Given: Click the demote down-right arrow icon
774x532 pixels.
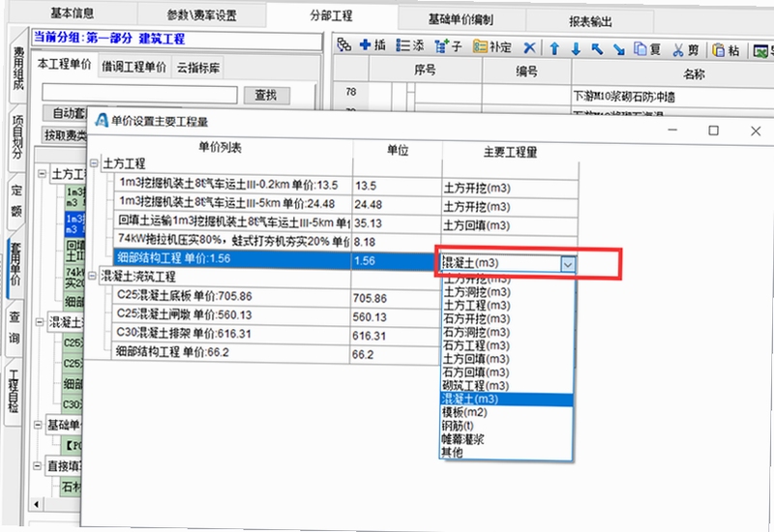Looking at the screenshot, I should [x=619, y=49].
